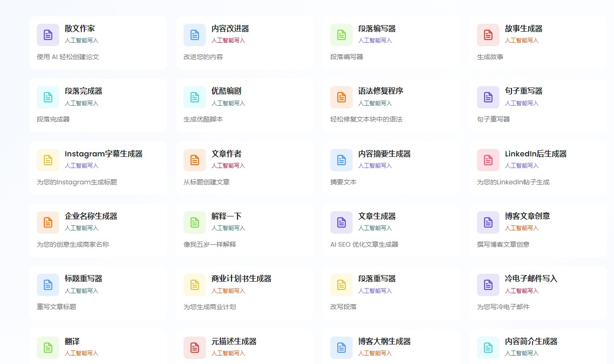Image resolution: width=614 pixels, height=364 pixels.
Task: Click the blue icon beside 标题重写器
Action: click(48, 285)
